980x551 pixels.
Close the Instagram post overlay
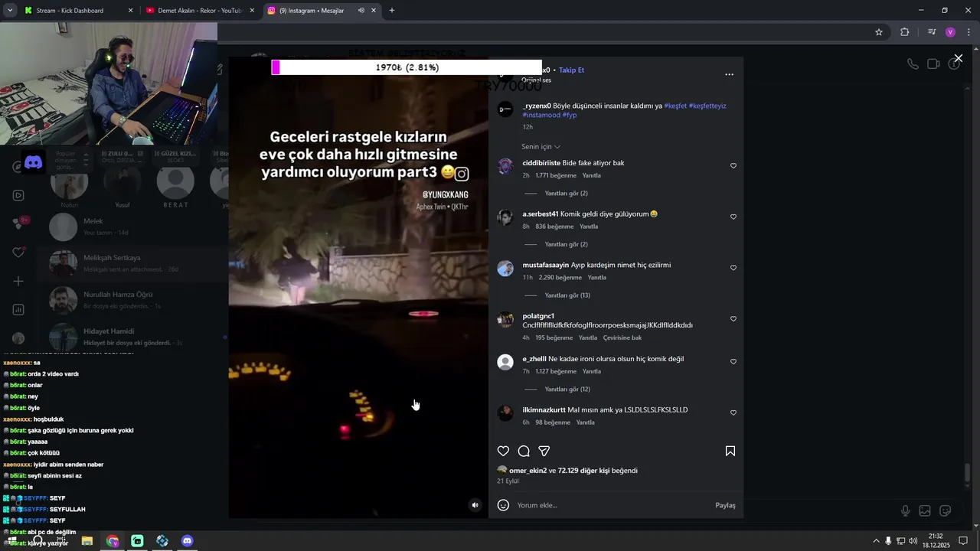click(x=958, y=58)
